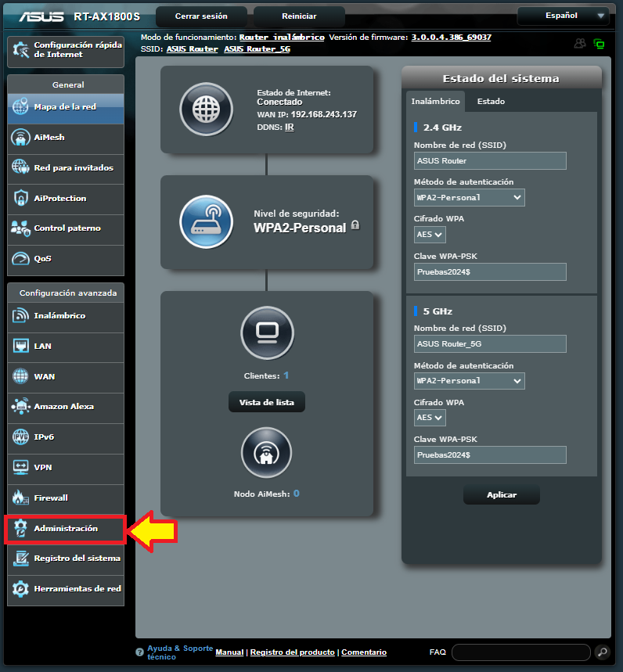This screenshot has width=623, height=672.
Task: Open 5 GHz authentication method dropdown
Action: (x=469, y=381)
